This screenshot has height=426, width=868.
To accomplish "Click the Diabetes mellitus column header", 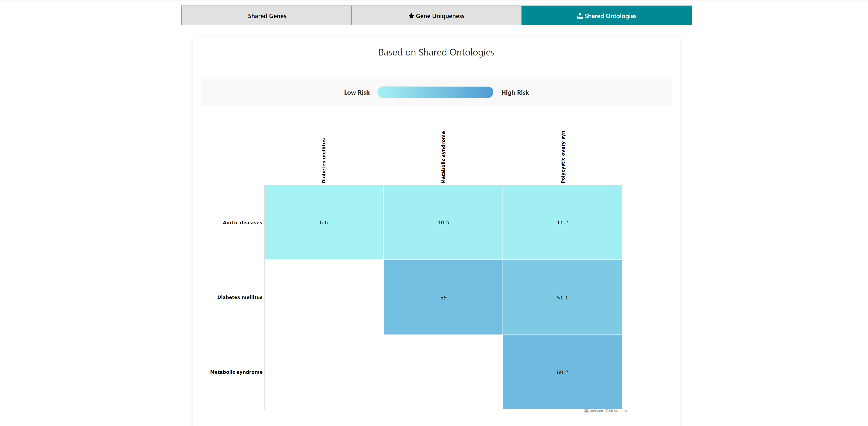I will coord(324,161).
